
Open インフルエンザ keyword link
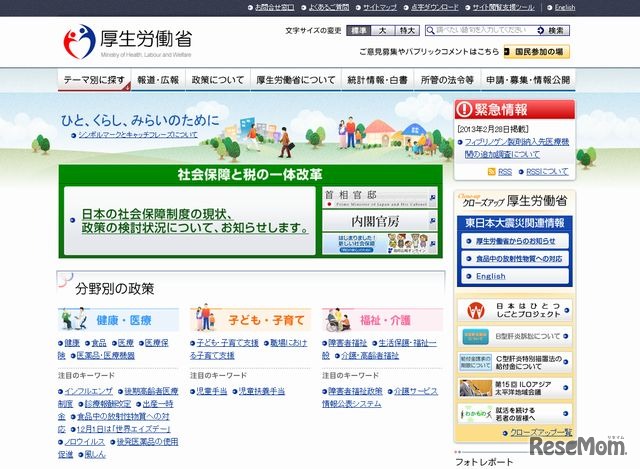[89, 391]
